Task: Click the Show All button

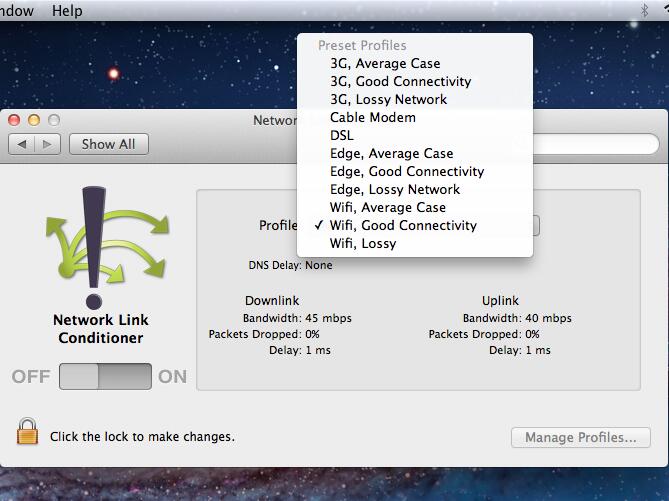Action: coord(109,144)
